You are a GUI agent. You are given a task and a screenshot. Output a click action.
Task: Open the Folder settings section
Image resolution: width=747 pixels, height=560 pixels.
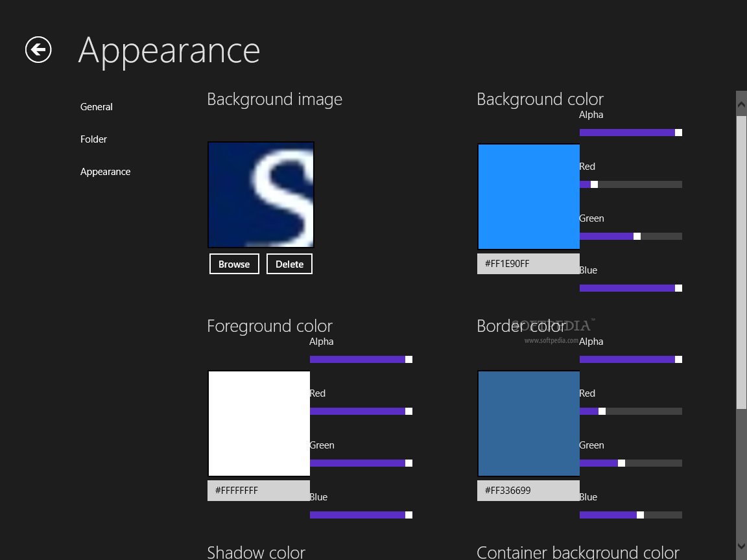(x=93, y=139)
